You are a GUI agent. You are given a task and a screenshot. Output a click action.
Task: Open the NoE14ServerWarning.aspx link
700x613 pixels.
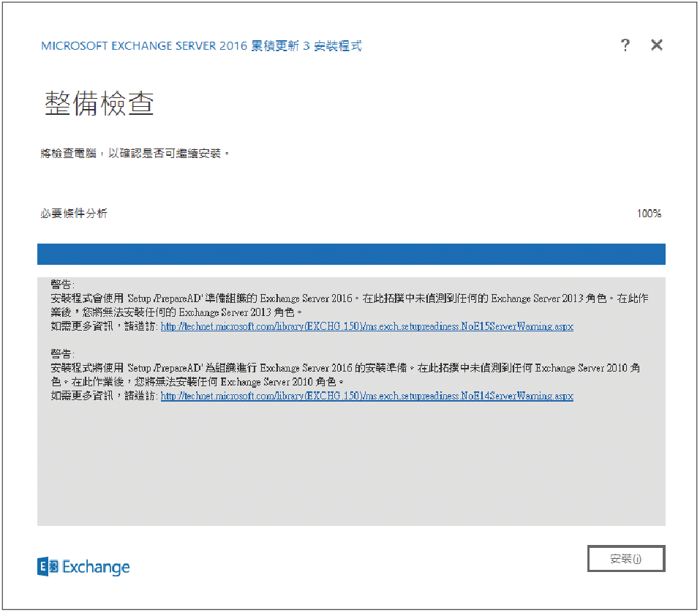click(x=367, y=396)
